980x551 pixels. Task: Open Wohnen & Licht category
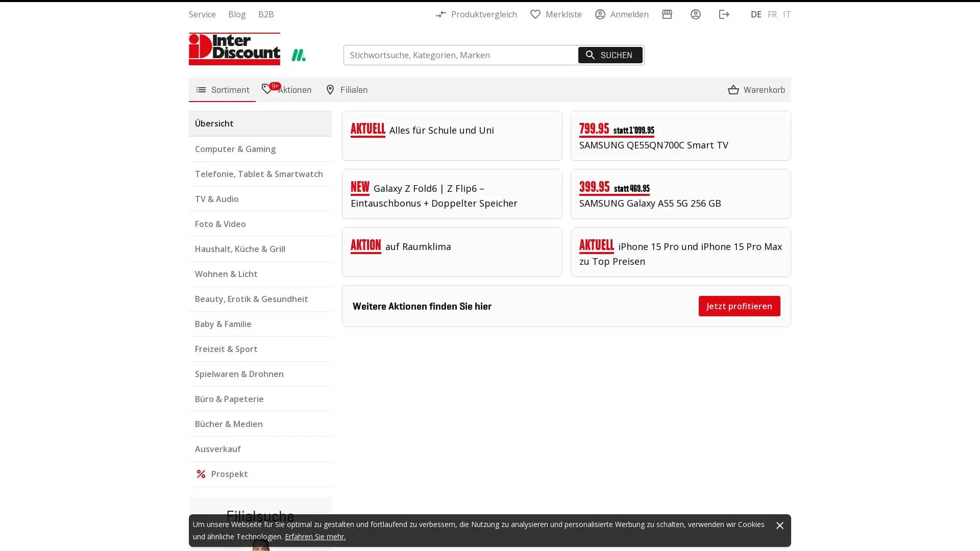(260, 274)
